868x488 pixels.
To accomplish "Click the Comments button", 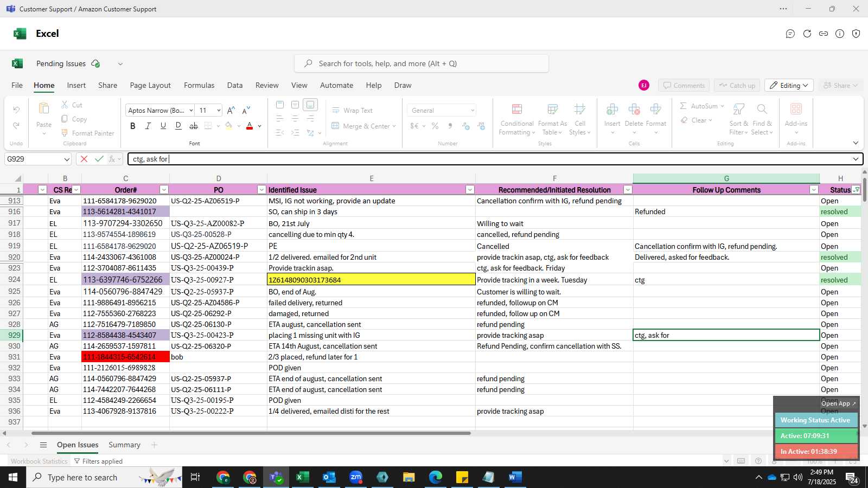I will coord(684,86).
